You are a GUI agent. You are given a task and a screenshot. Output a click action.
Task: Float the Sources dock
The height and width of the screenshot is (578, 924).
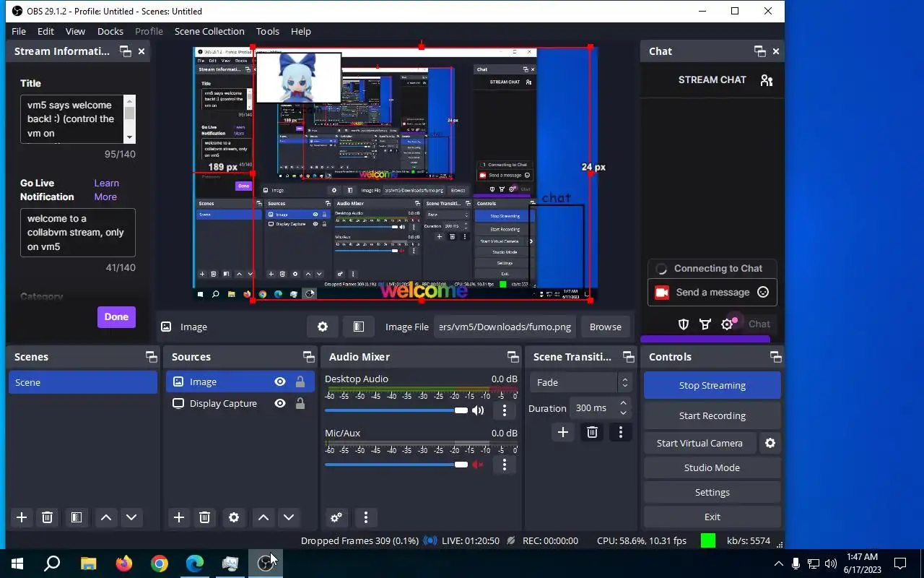pyautogui.click(x=308, y=357)
